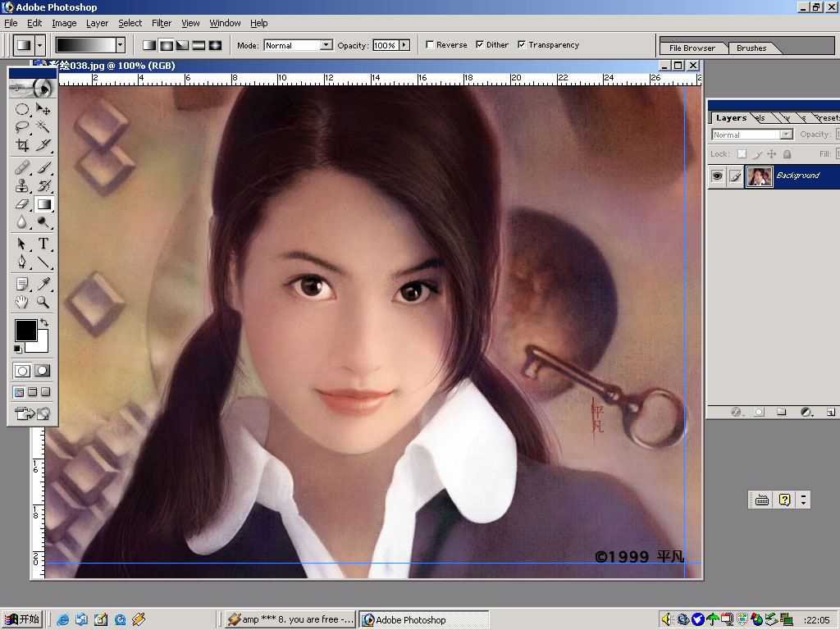
Task: Create new fill or adjustment layer
Action: click(806, 412)
